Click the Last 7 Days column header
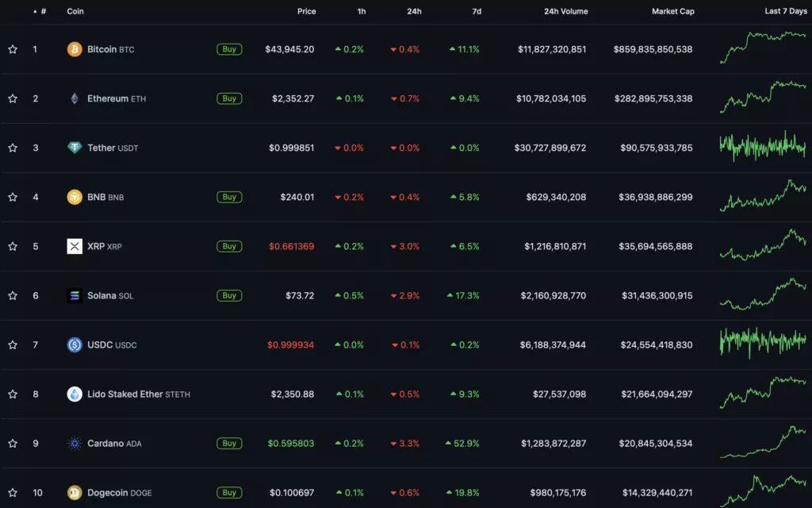Screen dimensions: 812x508 (786, 11)
